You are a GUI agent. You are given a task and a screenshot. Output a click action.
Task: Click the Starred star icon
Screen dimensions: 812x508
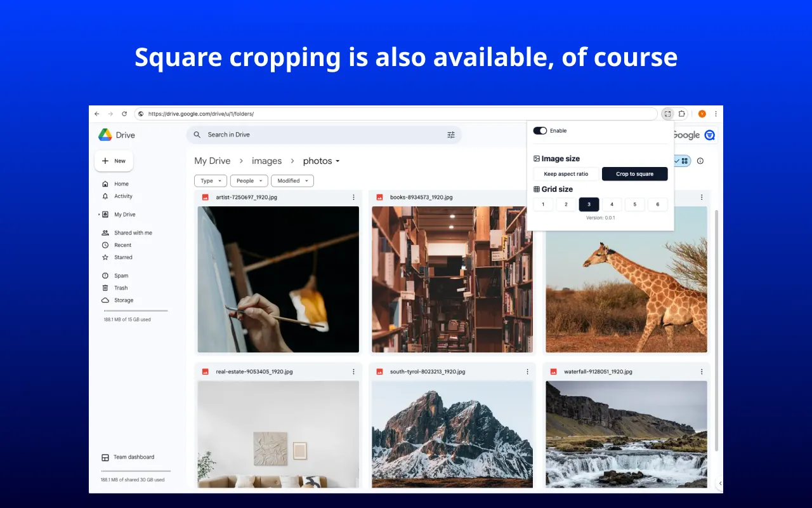pyautogui.click(x=105, y=257)
